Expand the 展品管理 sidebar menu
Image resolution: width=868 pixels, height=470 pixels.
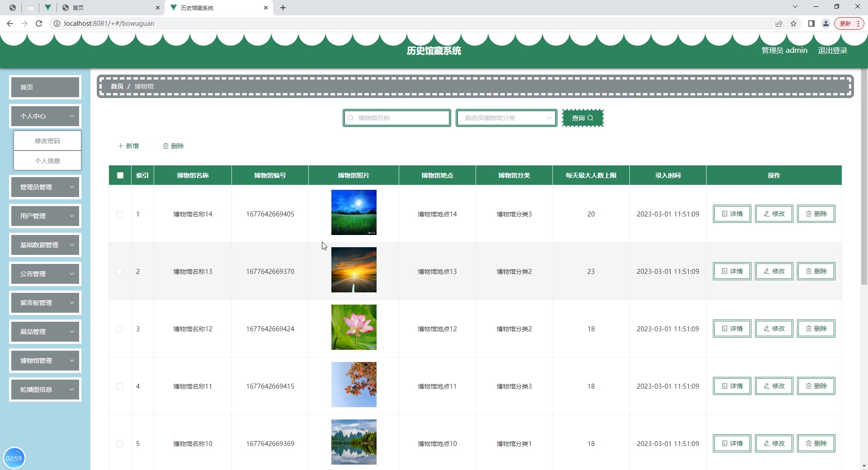(45, 332)
